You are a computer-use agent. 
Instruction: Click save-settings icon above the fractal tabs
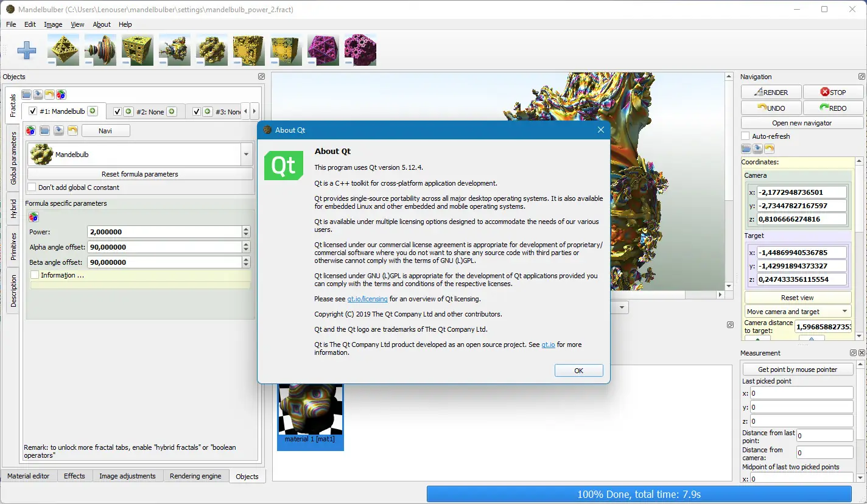pos(38,94)
